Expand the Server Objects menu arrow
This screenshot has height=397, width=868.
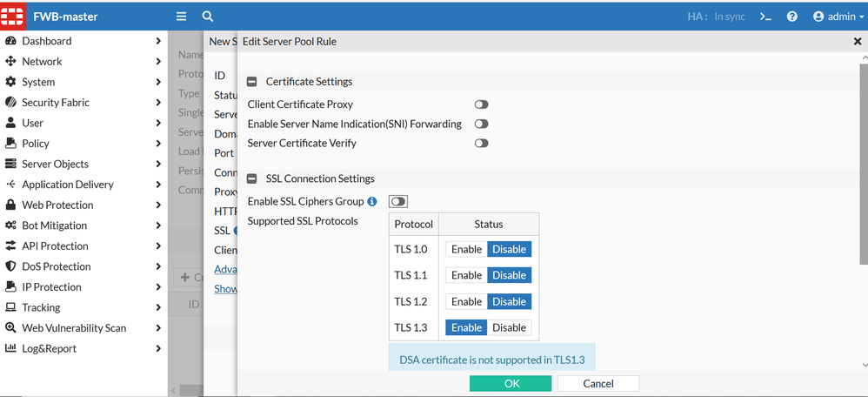[158, 165]
